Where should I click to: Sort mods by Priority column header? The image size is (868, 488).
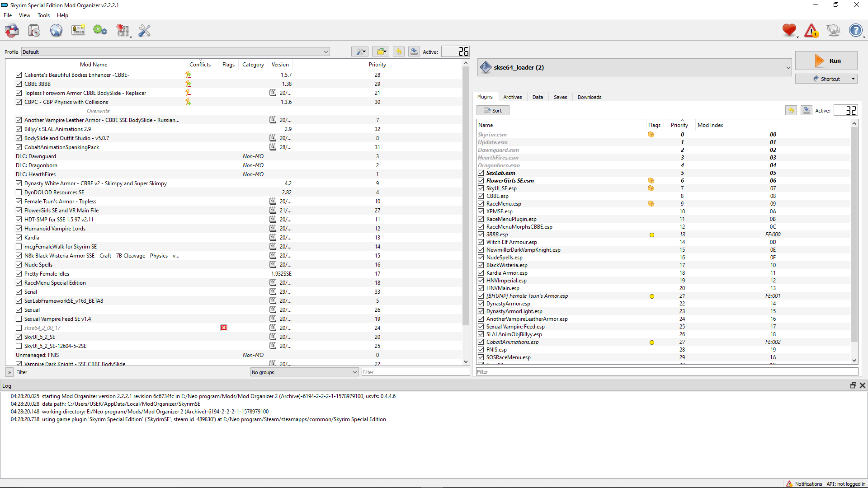pos(377,64)
